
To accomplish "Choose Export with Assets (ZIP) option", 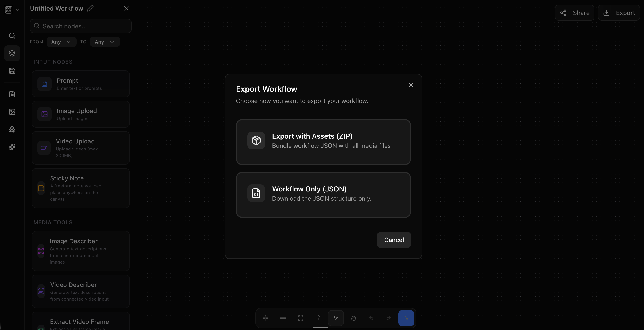I will [x=323, y=142].
